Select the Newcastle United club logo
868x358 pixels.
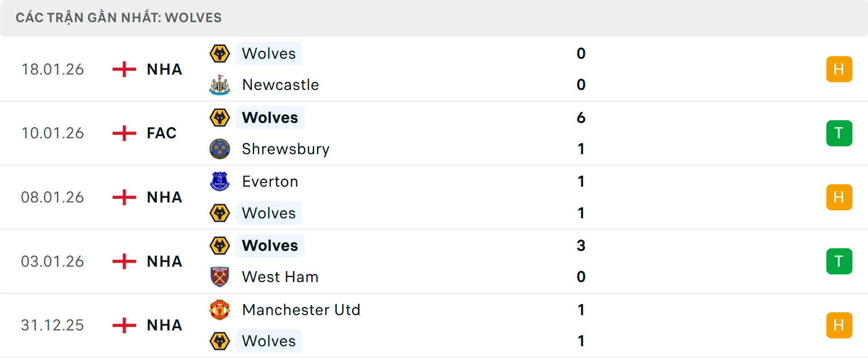click(220, 85)
